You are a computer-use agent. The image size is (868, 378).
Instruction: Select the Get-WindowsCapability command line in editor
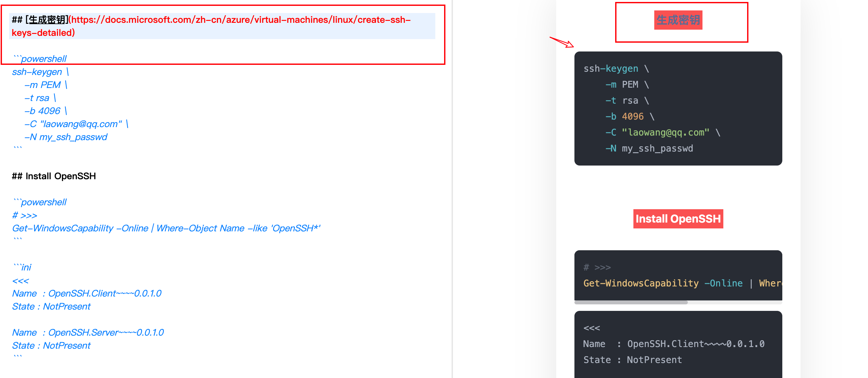click(166, 228)
